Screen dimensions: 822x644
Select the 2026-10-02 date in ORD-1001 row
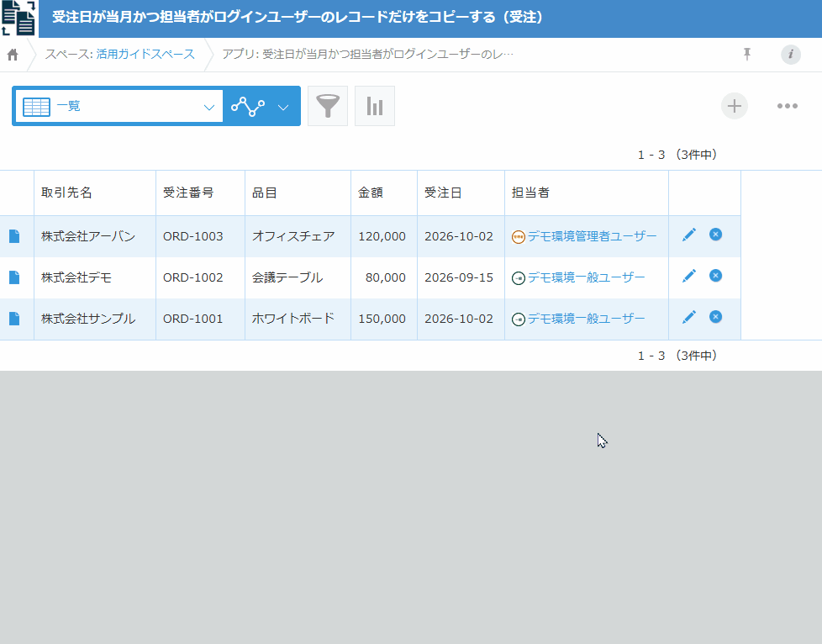tap(461, 319)
